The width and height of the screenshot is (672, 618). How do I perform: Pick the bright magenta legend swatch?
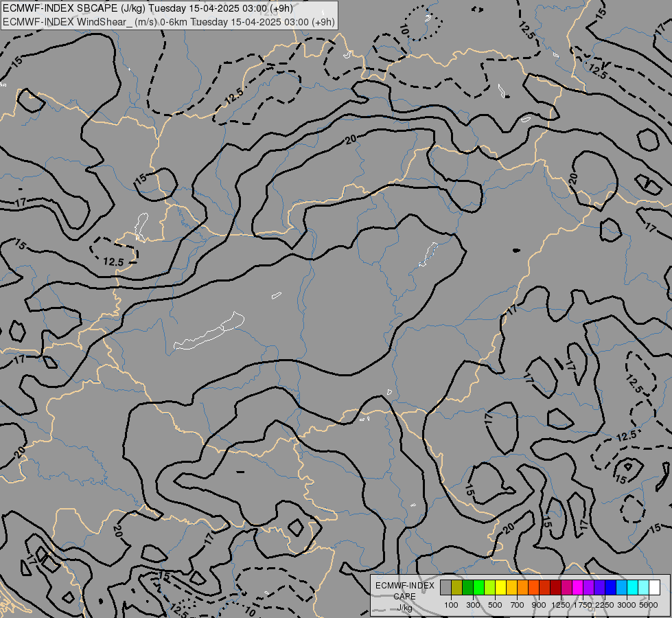578,588
